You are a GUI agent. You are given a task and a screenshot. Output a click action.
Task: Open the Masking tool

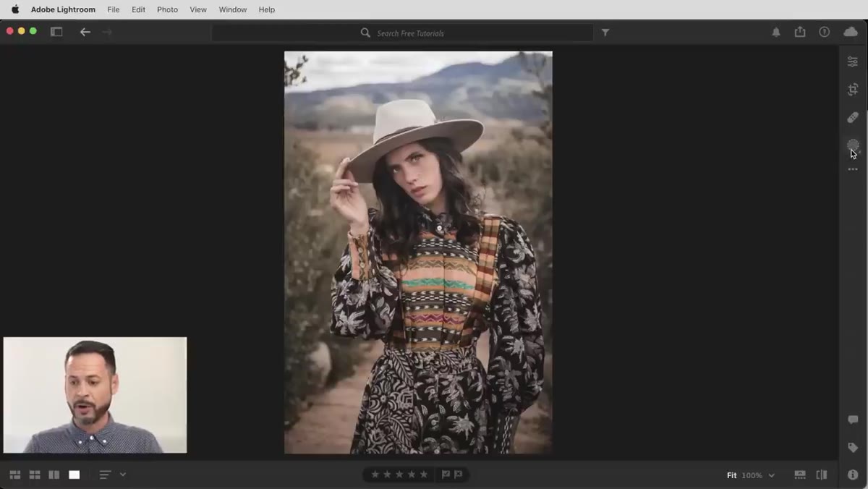[x=853, y=145]
